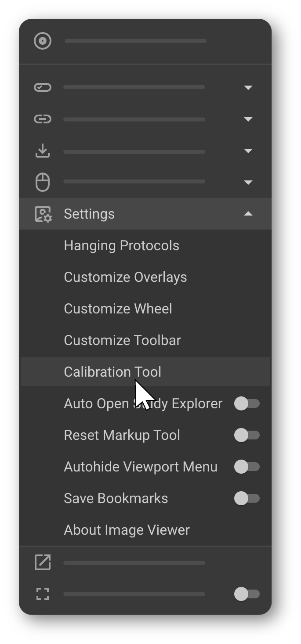Viewport: 301px width, 644px height.
Task: Click the download arrow icon
Action: point(43,151)
